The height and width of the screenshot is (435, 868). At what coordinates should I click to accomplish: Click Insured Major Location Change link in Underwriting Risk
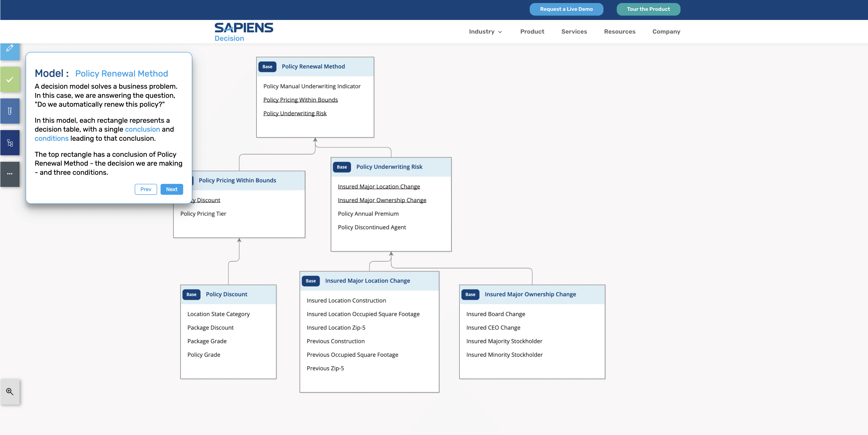pyautogui.click(x=379, y=186)
